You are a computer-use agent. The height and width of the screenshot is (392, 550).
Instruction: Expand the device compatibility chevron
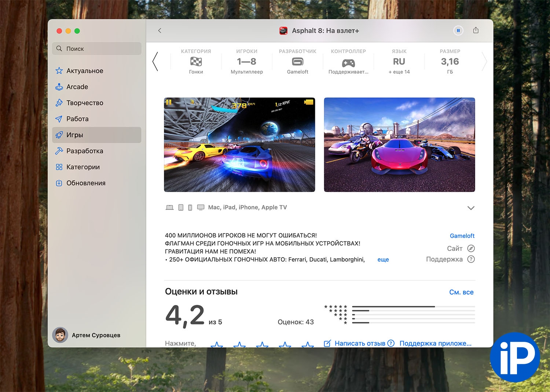coord(471,208)
